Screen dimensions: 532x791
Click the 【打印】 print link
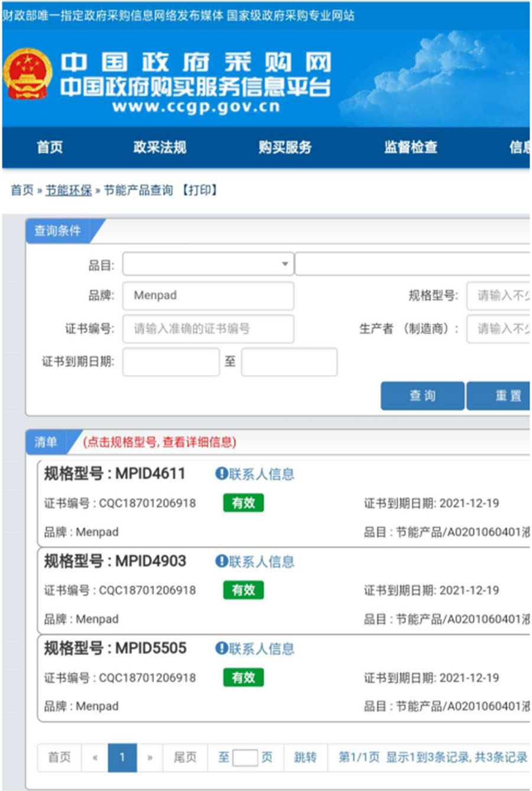tap(200, 190)
